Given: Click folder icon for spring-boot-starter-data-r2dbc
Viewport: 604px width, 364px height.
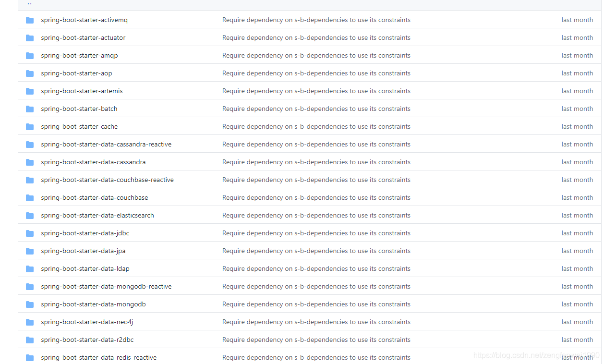Looking at the screenshot, I should (x=30, y=340).
